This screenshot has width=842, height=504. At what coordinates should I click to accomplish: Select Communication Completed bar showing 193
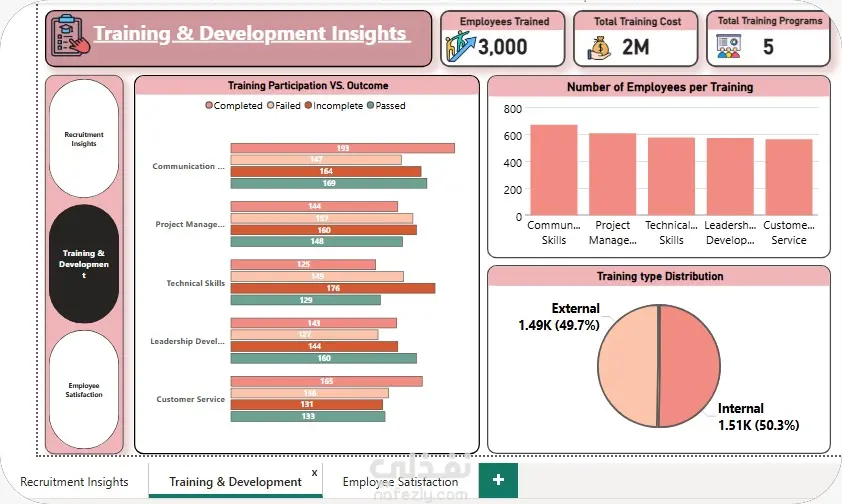pyautogui.click(x=343, y=148)
